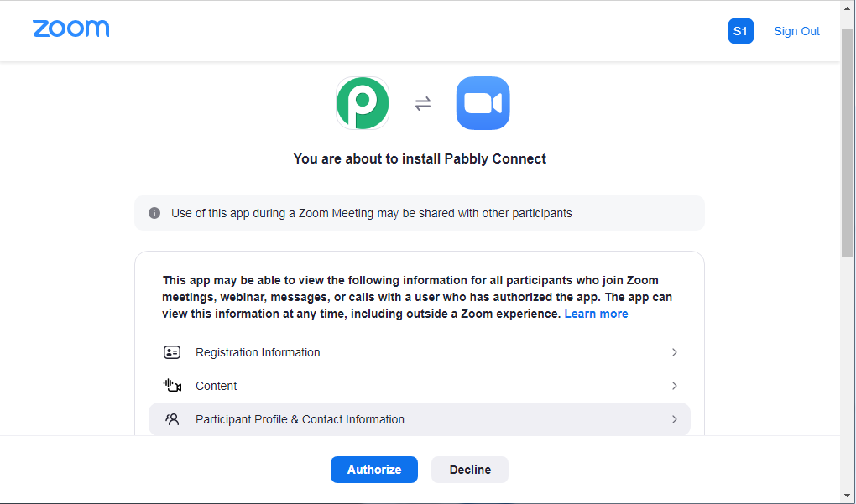The width and height of the screenshot is (856, 504).
Task: Click the Content audio-video icon
Action: coord(172,387)
